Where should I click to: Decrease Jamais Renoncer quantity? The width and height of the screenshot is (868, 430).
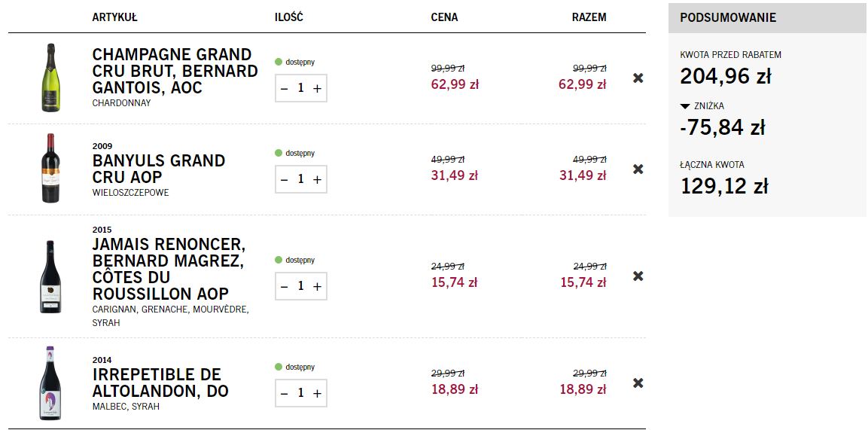pyautogui.click(x=285, y=286)
